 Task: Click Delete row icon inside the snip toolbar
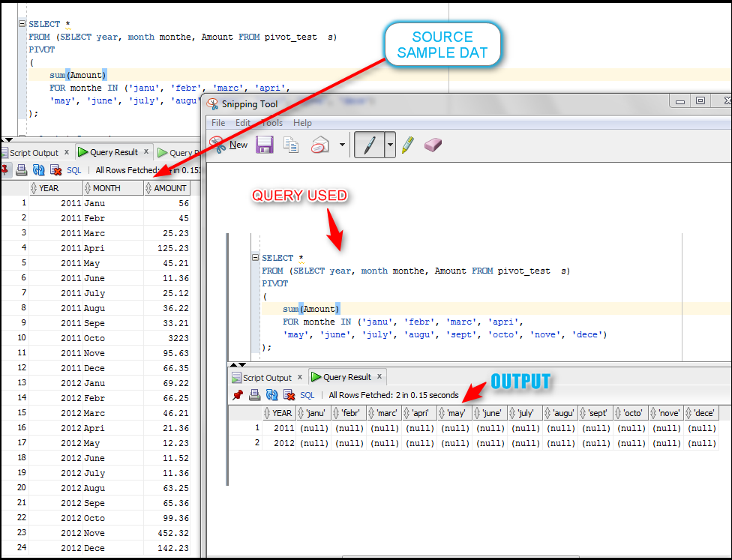pos(289,395)
